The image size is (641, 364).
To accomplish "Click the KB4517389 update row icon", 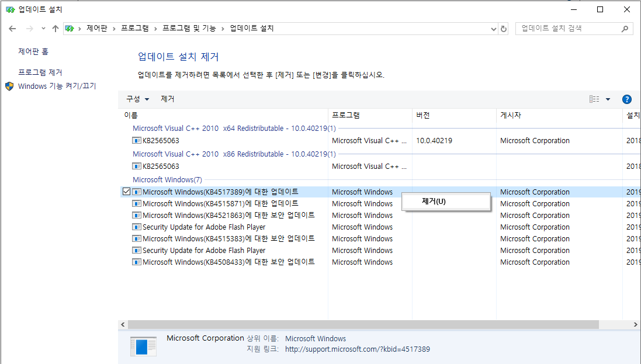I will click(137, 192).
